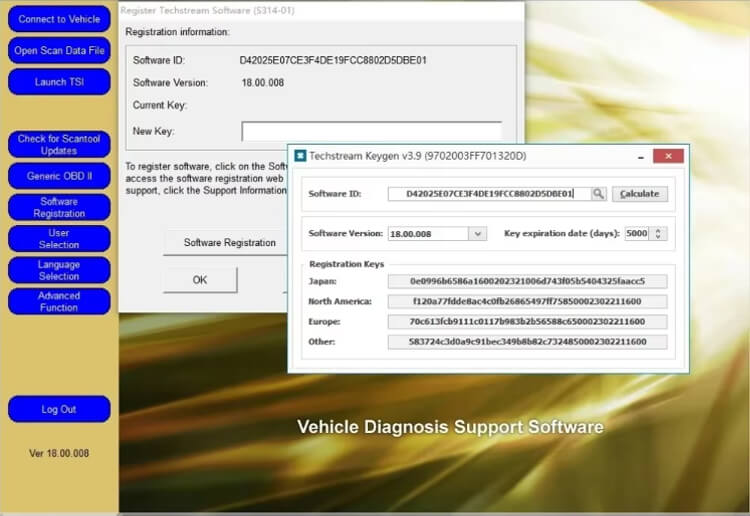
Task: Check for Scantool Updates
Action: pos(59,144)
